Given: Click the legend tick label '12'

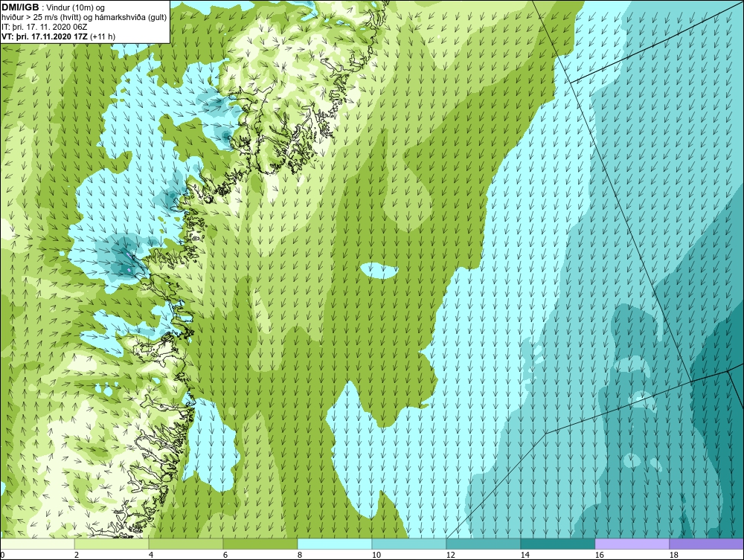Looking at the screenshot, I should click(450, 555).
